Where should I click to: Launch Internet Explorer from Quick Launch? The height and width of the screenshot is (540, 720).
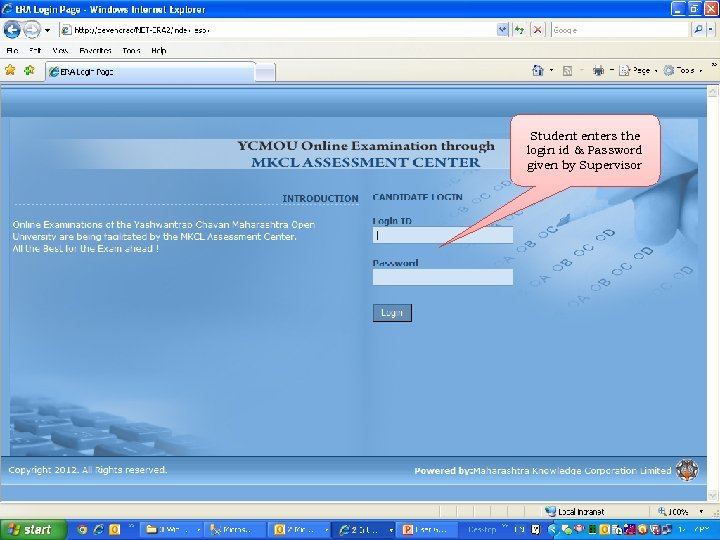click(98, 529)
